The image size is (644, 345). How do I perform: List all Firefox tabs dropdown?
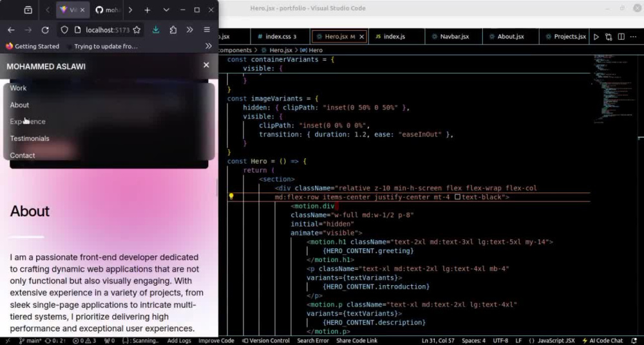tap(166, 10)
